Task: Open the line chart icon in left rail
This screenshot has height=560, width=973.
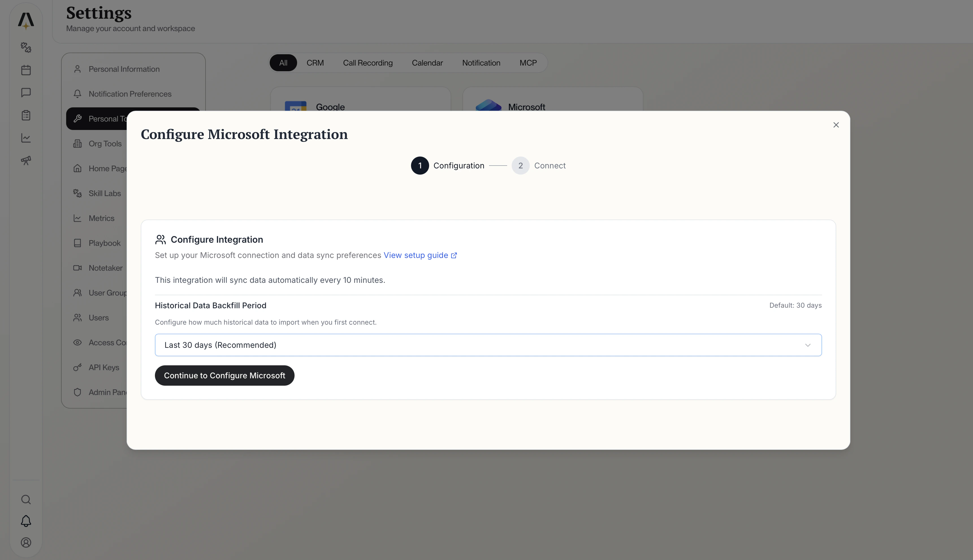Action: [26, 138]
